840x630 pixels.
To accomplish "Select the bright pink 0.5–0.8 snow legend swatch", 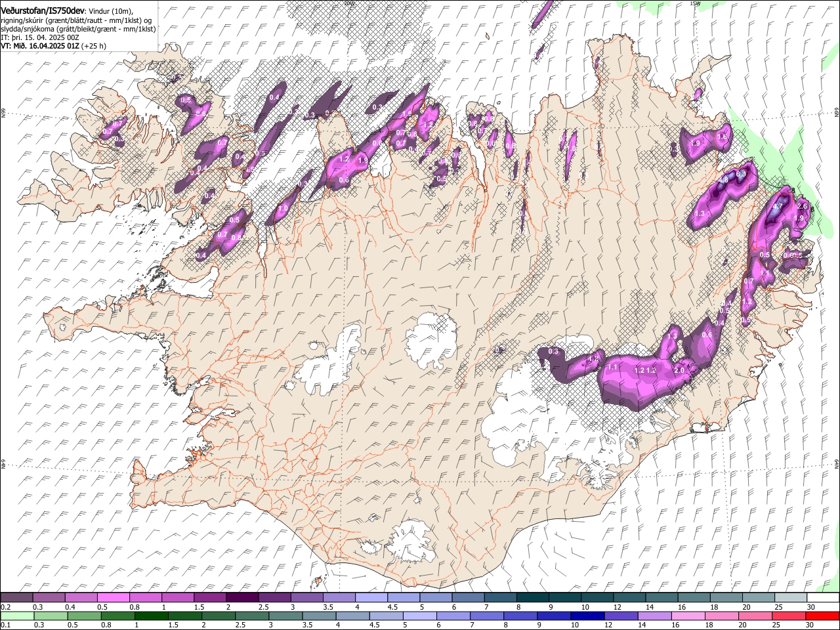I will point(113,596).
